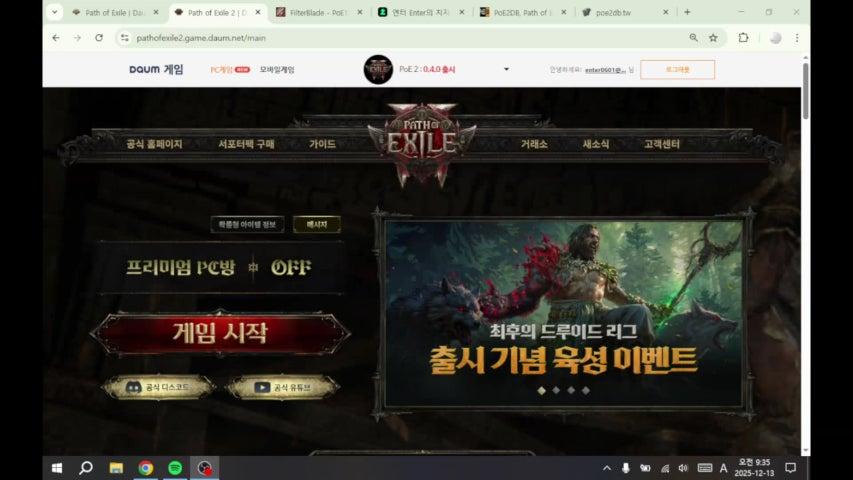Reload the current page

tap(99, 38)
